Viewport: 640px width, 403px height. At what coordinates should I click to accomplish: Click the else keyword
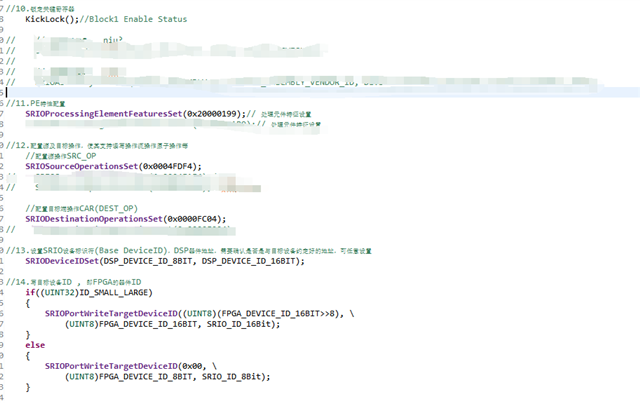(35, 345)
